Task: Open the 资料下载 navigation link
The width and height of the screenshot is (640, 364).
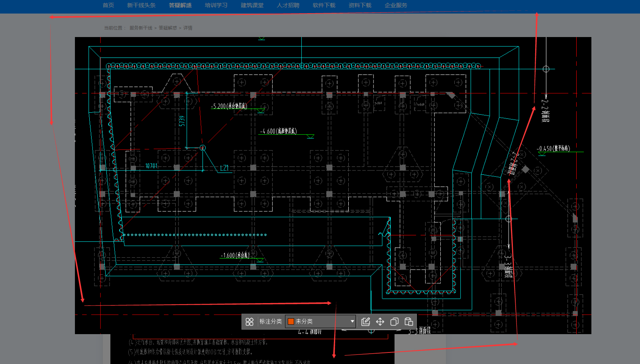Action: click(x=360, y=5)
